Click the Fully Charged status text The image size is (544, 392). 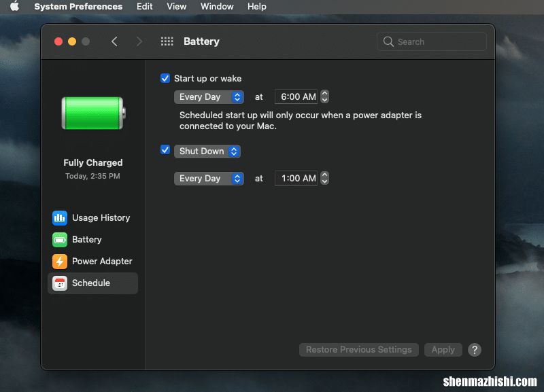(x=93, y=162)
